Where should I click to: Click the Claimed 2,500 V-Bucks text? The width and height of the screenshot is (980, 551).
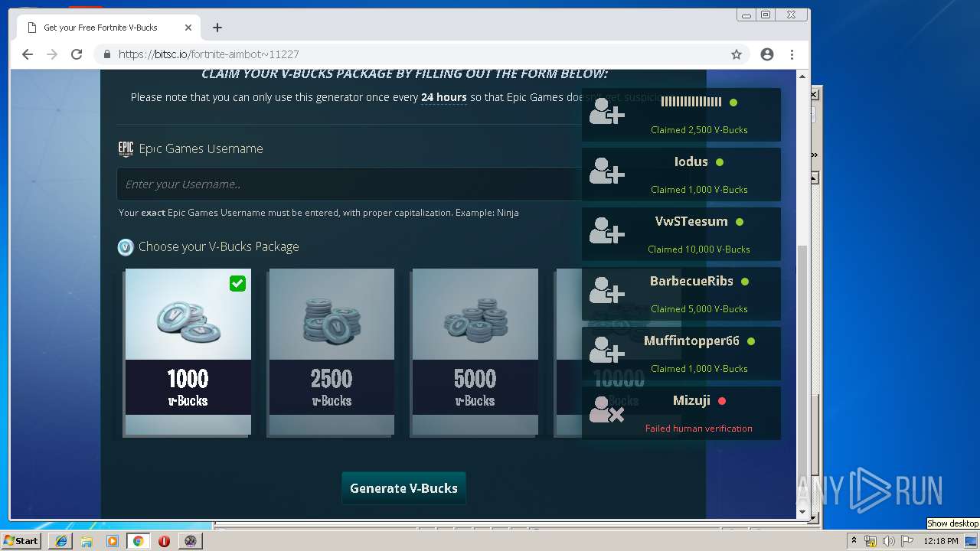tap(699, 129)
